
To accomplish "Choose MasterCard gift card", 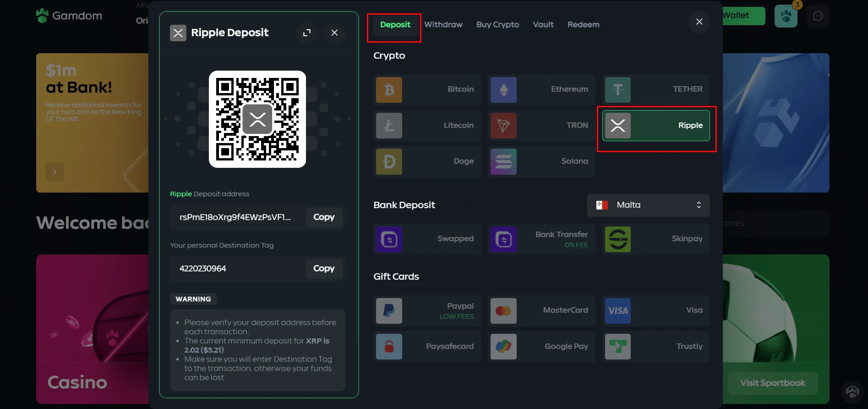I will (x=541, y=310).
